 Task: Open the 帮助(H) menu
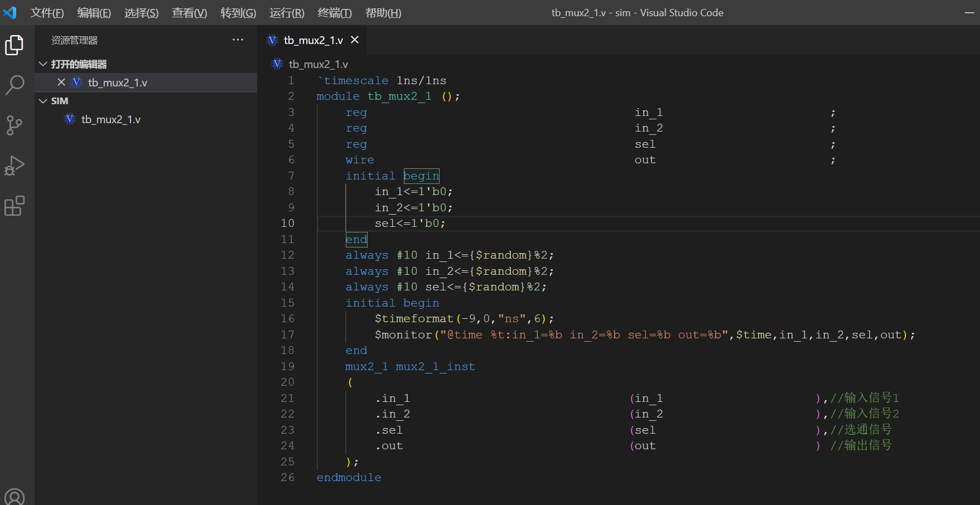click(383, 13)
